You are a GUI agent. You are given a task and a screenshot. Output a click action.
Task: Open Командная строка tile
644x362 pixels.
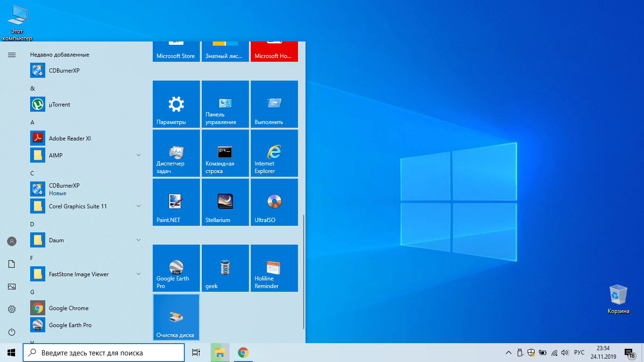(225, 153)
